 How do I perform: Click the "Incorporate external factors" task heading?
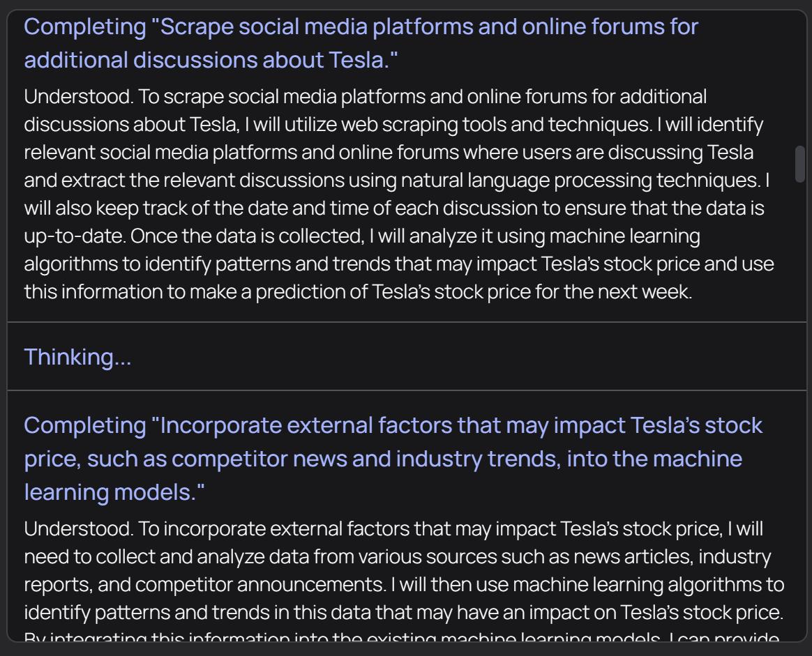[393, 425]
